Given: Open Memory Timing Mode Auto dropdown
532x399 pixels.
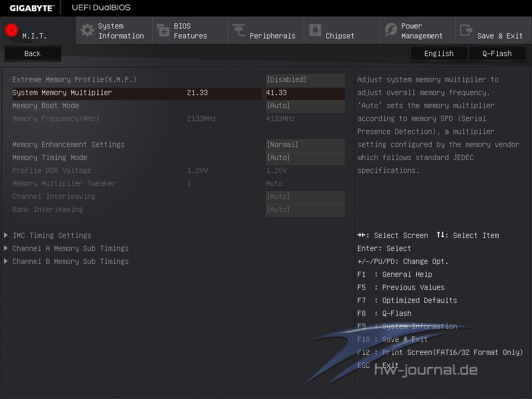Looking at the screenshot, I should (x=305, y=158).
